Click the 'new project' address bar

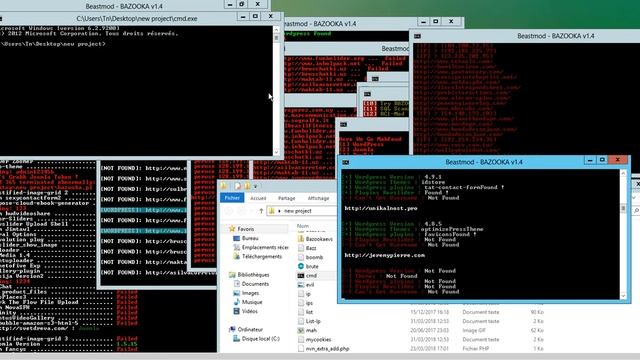click(302, 211)
